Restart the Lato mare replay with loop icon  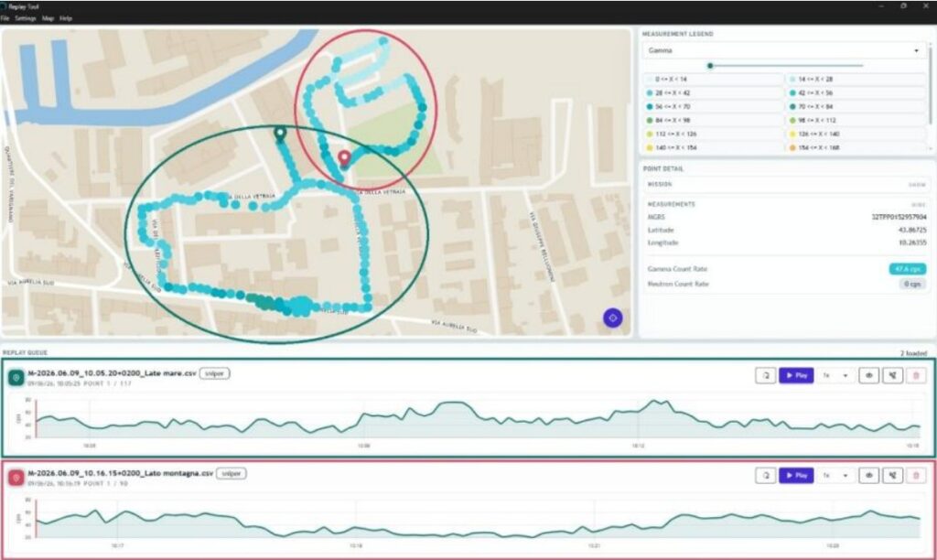766,375
